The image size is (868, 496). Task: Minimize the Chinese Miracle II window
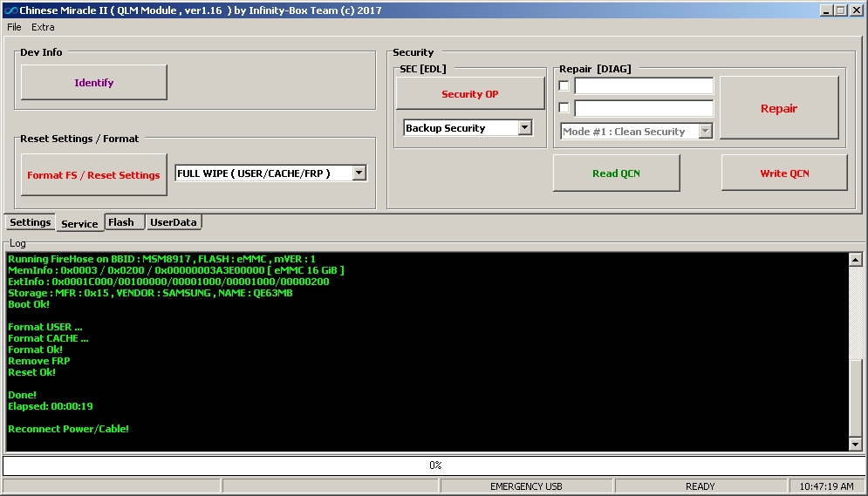826,10
